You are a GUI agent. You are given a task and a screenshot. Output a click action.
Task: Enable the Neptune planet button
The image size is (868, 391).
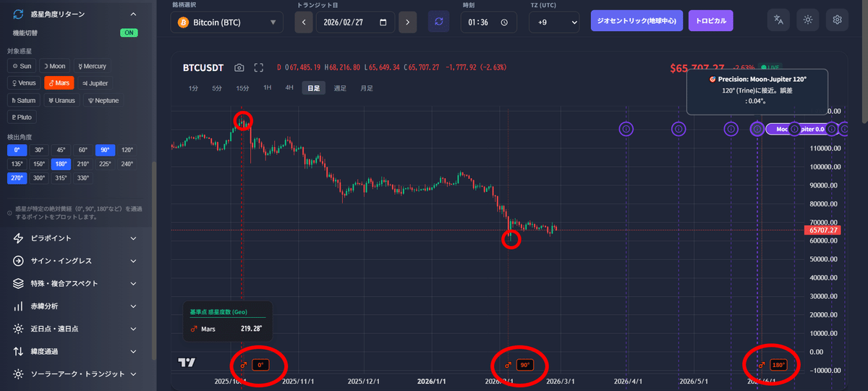[x=103, y=101]
